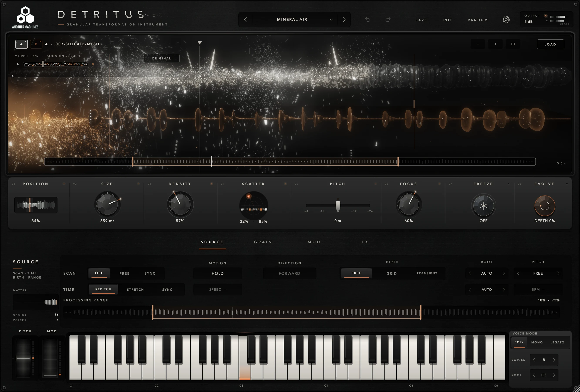Open the Direction Forward dropdown

click(x=290, y=273)
